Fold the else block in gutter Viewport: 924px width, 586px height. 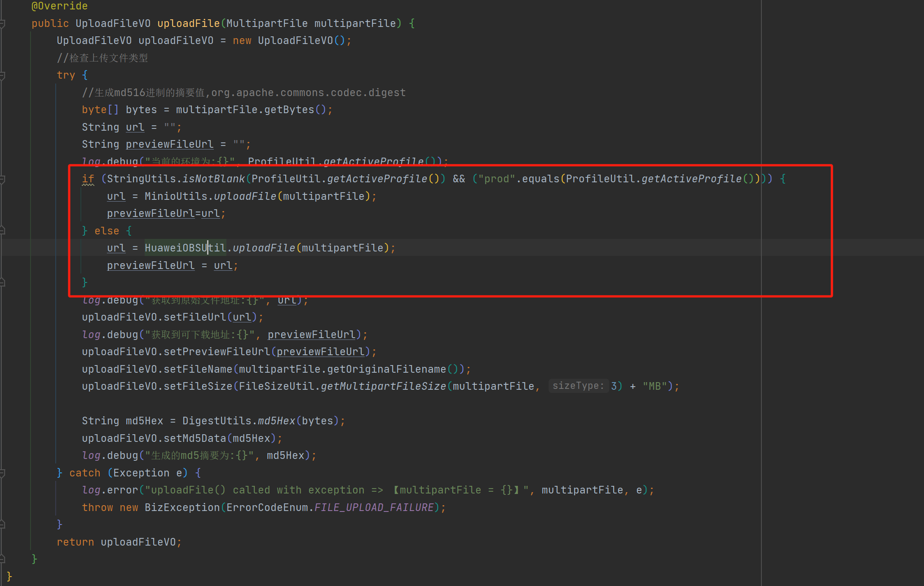point(2,231)
